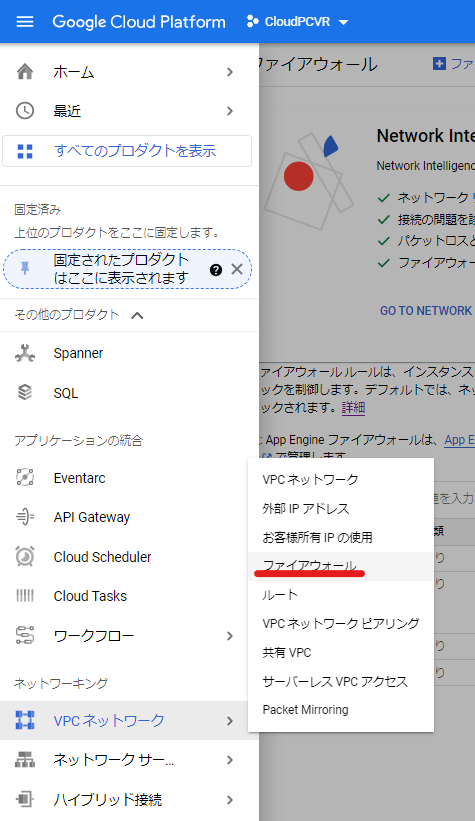Expand the ハイブリッド接続 chevron
Viewport: 475px width, 821px height.
230,800
